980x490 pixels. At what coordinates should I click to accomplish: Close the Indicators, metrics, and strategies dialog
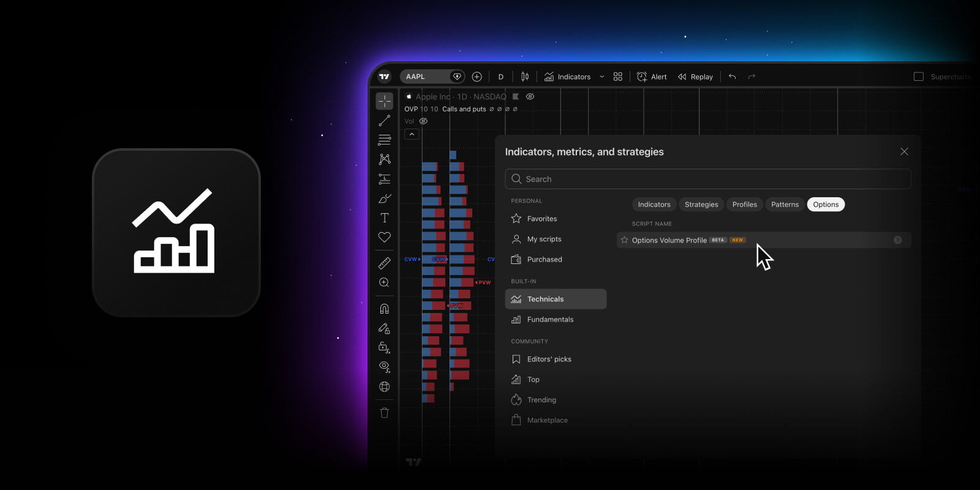click(904, 152)
